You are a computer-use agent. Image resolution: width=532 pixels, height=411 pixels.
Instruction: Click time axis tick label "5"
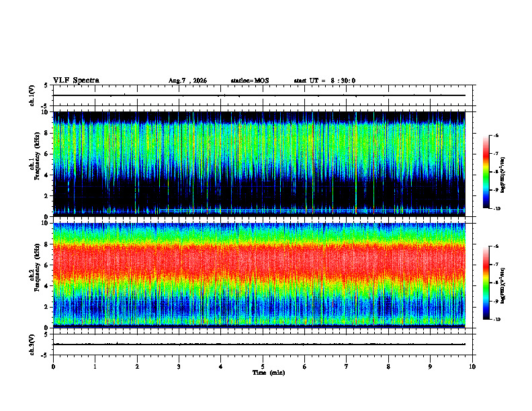pos(263,367)
